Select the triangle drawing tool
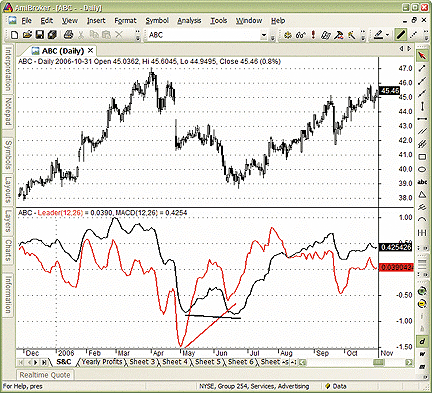 tap(422, 195)
